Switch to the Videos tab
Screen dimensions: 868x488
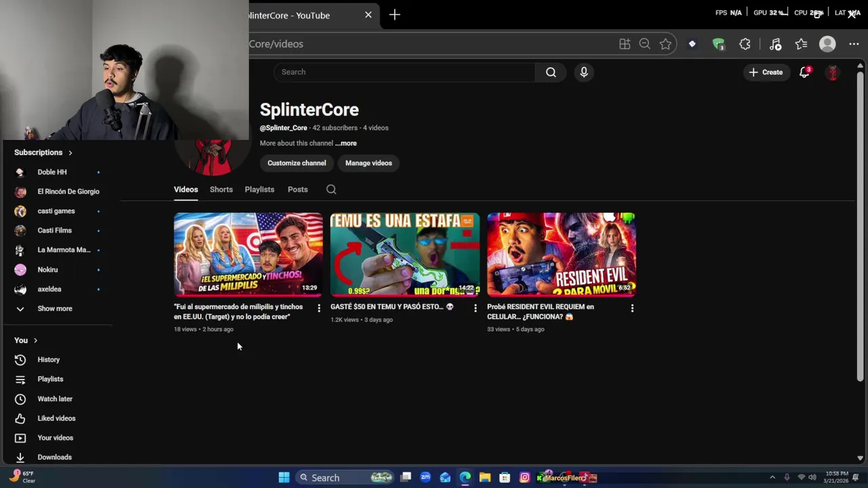click(186, 190)
